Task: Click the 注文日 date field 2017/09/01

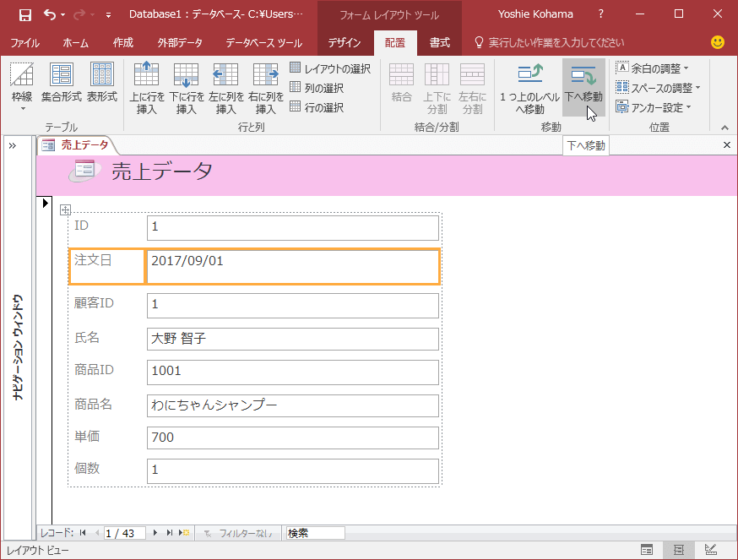Action: 293,267
